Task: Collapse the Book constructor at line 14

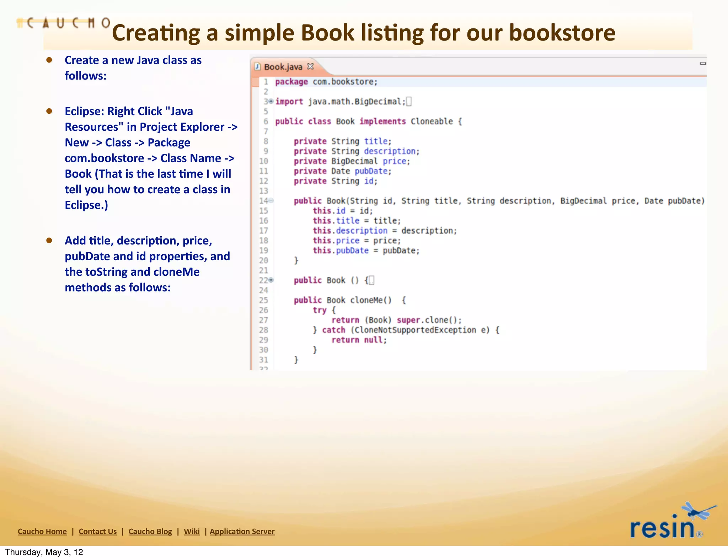Action: coord(271,201)
